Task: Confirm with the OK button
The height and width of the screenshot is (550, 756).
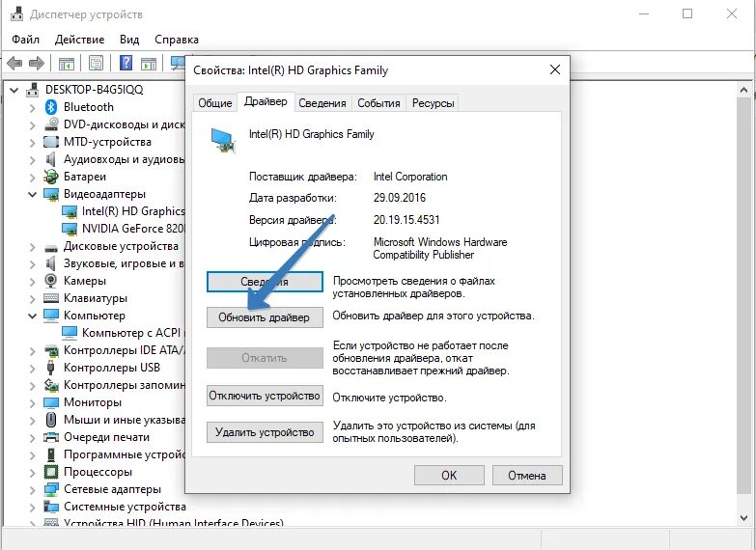Action: (x=449, y=476)
